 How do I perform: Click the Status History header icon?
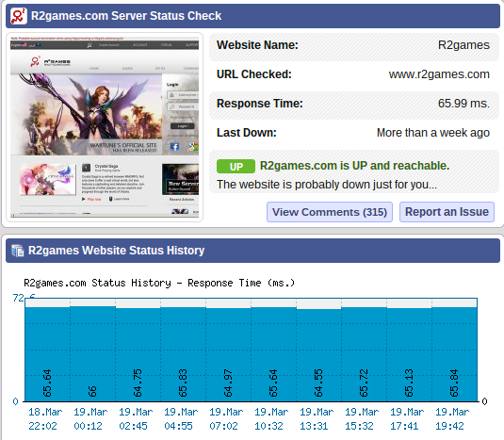pyautogui.click(x=18, y=251)
